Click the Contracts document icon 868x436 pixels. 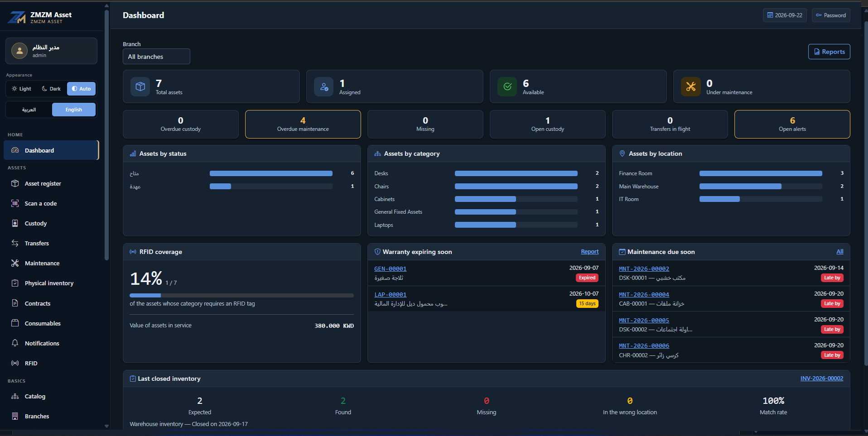click(x=15, y=303)
